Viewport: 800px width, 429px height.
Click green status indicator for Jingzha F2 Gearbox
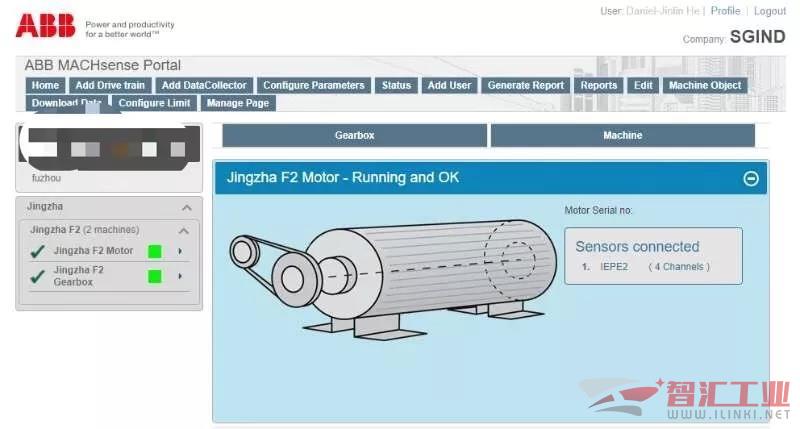coord(154,276)
